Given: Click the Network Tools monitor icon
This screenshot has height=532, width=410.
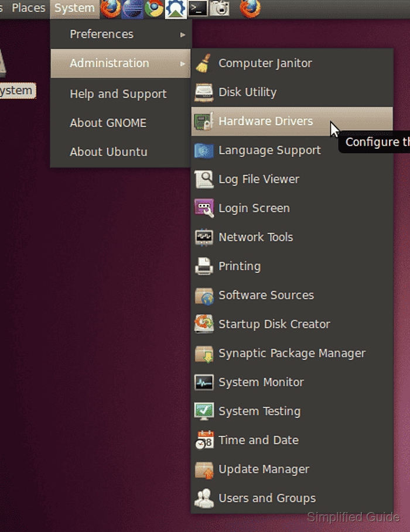Looking at the screenshot, I should [203, 237].
